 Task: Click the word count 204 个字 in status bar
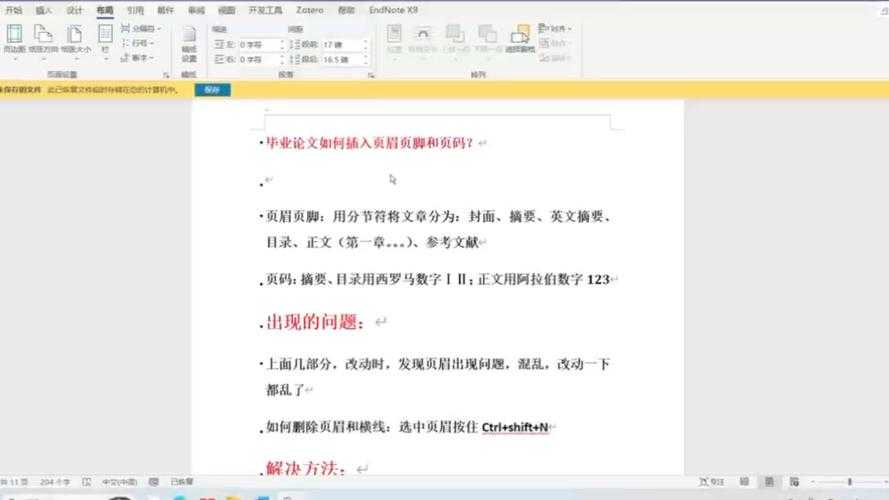pos(55,482)
